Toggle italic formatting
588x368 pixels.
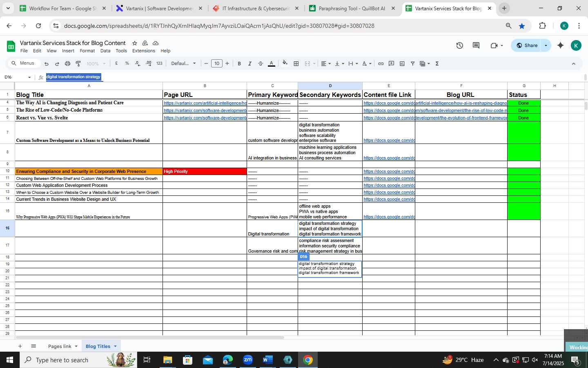250,63
